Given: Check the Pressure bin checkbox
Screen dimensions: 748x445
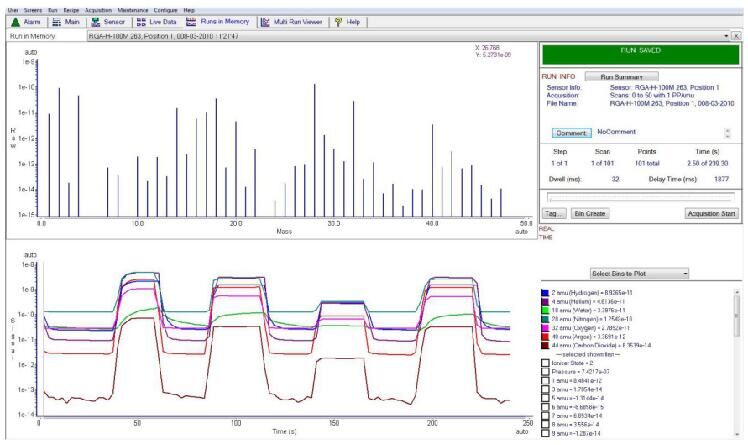Looking at the screenshot, I should click(546, 371).
